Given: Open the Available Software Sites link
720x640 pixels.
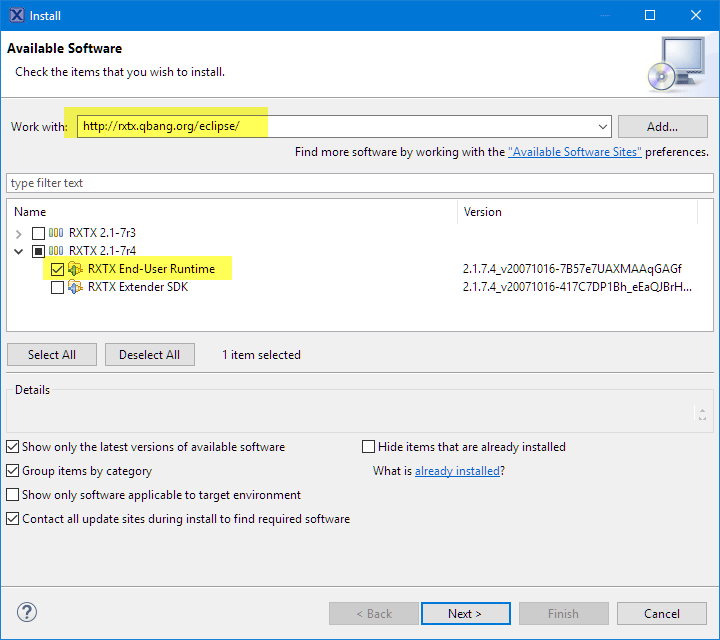Looking at the screenshot, I should coord(574,152).
